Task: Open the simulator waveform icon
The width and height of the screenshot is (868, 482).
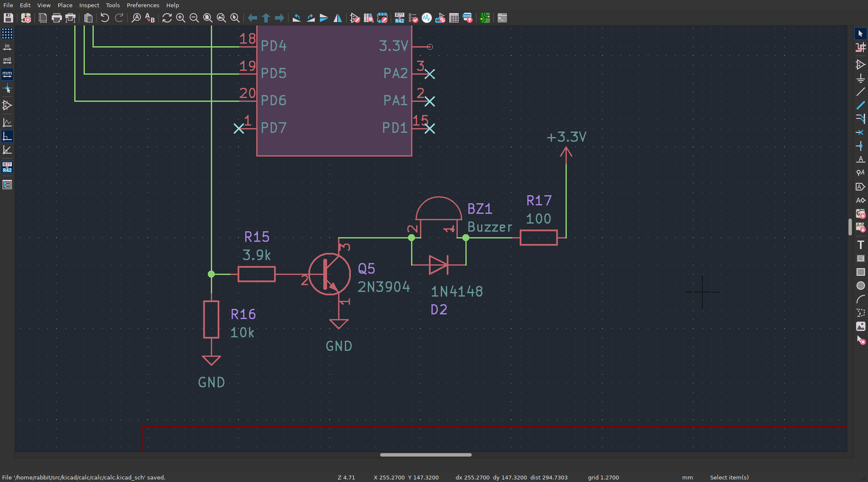Action: pos(426,18)
